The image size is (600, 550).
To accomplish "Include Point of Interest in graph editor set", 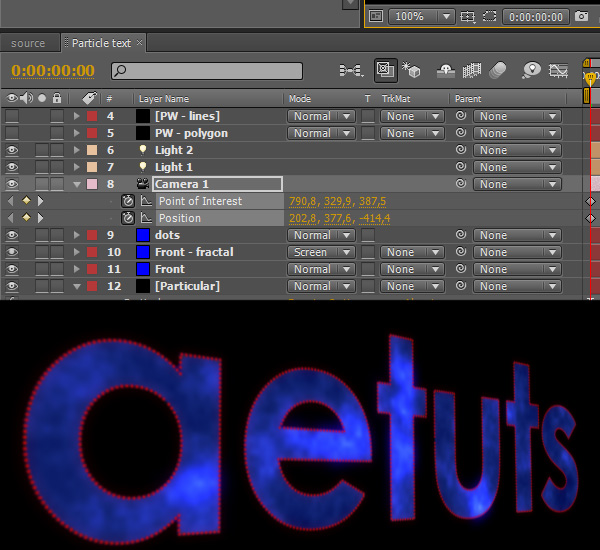I will 146,201.
